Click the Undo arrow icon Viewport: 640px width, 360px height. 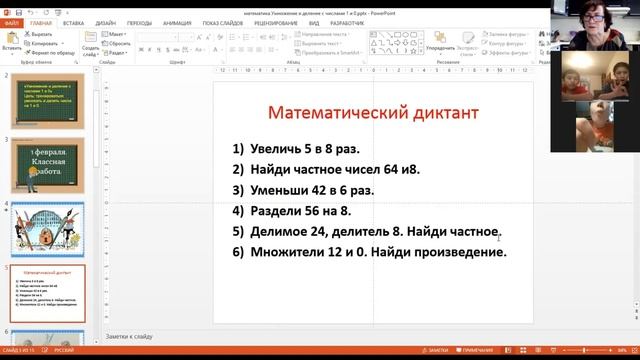click(31, 13)
